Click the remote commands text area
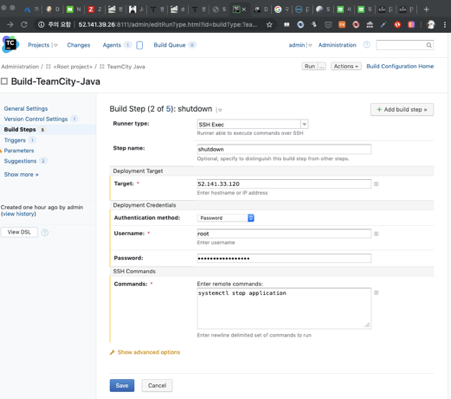 [284, 308]
